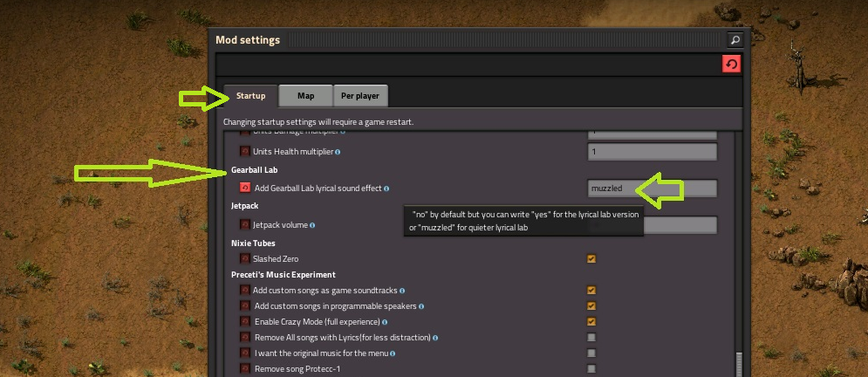Viewport: 868px width, 377px height.
Task: Reset Add custom songs as game soundtracks
Action: pyautogui.click(x=244, y=290)
